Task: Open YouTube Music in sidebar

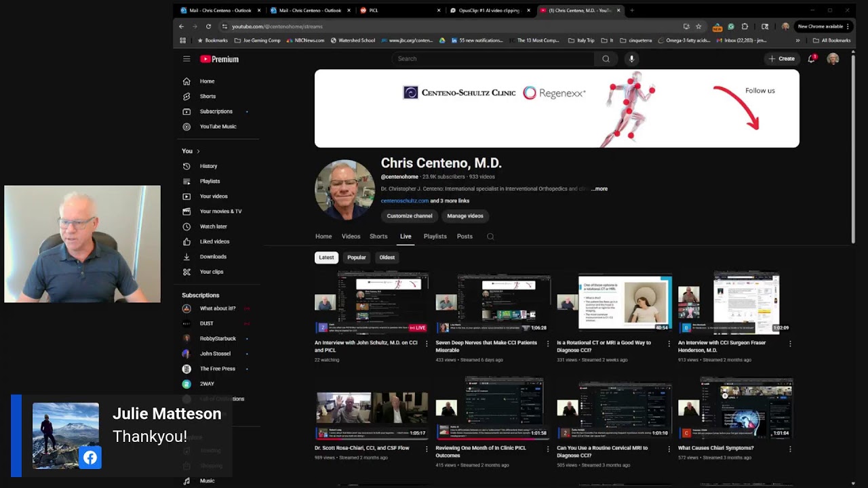Action: 218,127
